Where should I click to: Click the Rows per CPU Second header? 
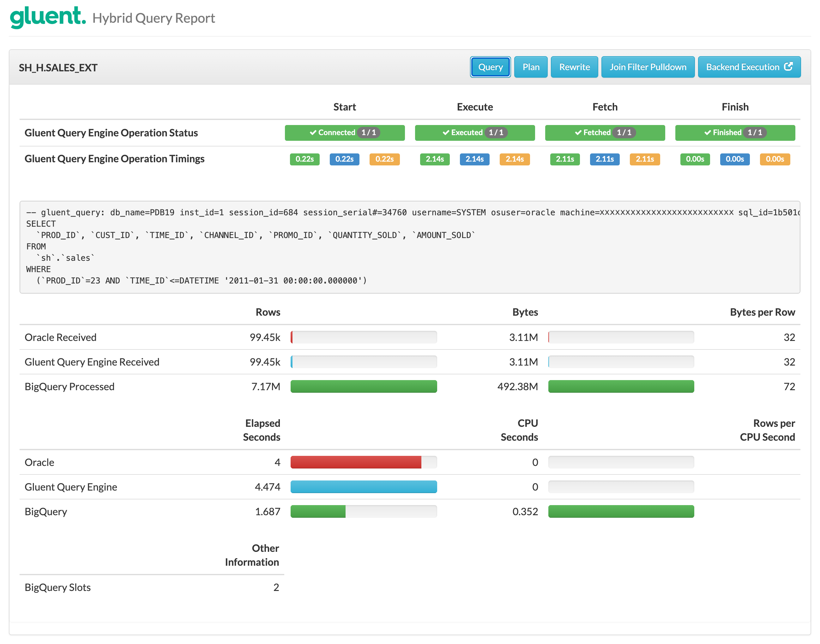tap(767, 430)
